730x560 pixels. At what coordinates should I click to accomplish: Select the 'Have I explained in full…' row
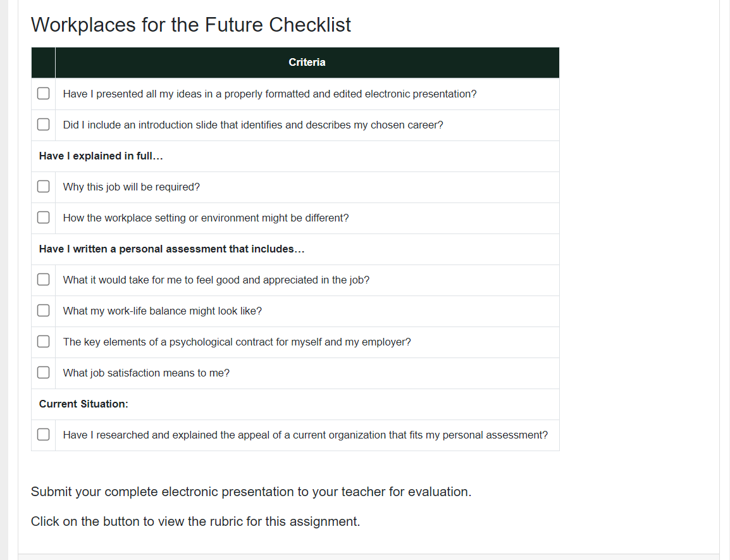tap(295, 156)
